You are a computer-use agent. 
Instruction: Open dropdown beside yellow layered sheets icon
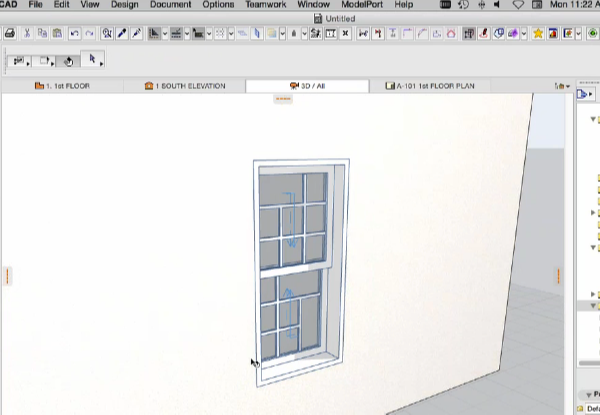click(x=282, y=34)
